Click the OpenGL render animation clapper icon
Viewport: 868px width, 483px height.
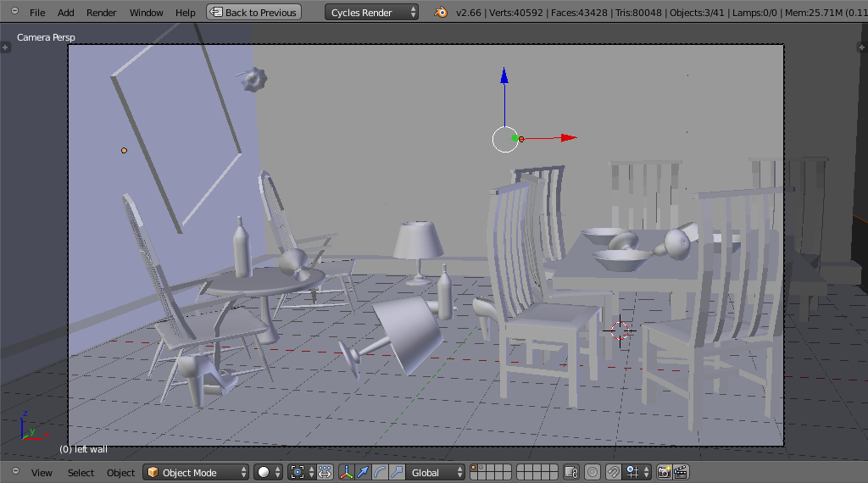click(680, 472)
